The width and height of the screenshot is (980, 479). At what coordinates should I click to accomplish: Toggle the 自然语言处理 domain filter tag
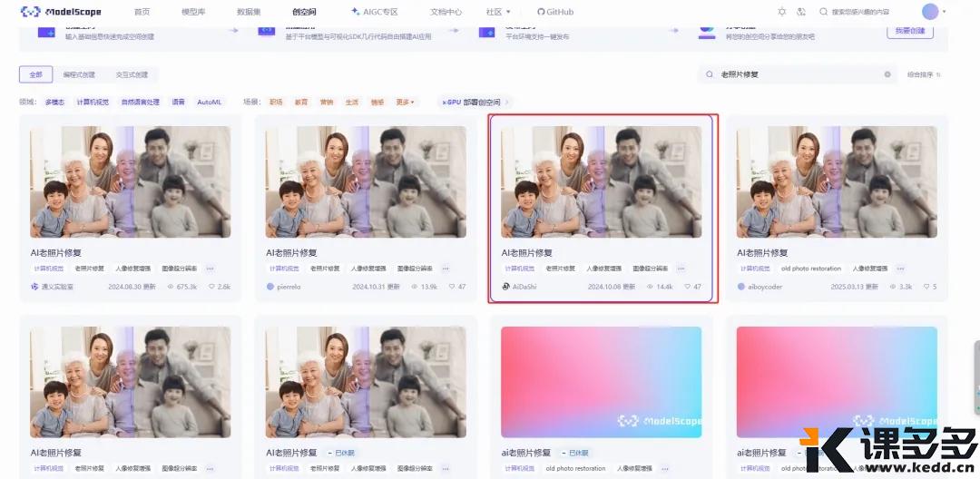[140, 102]
